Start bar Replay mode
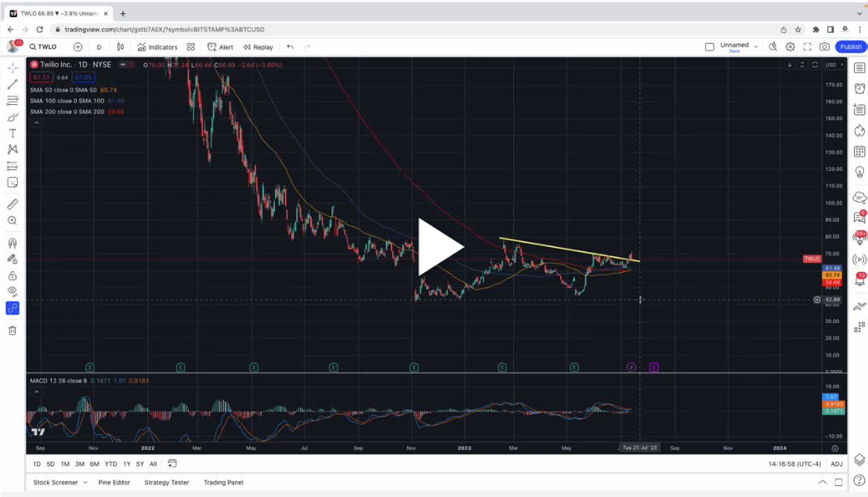The width and height of the screenshot is (868, 497). coord(259,46)
